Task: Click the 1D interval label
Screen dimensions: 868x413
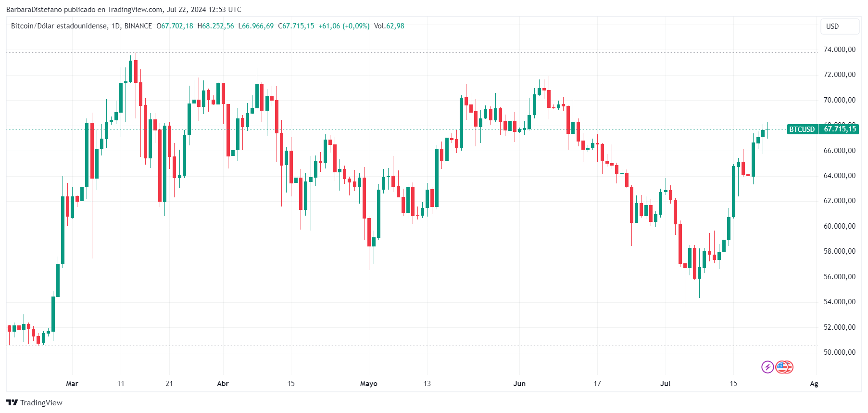Action: click(x=115, y=26)
